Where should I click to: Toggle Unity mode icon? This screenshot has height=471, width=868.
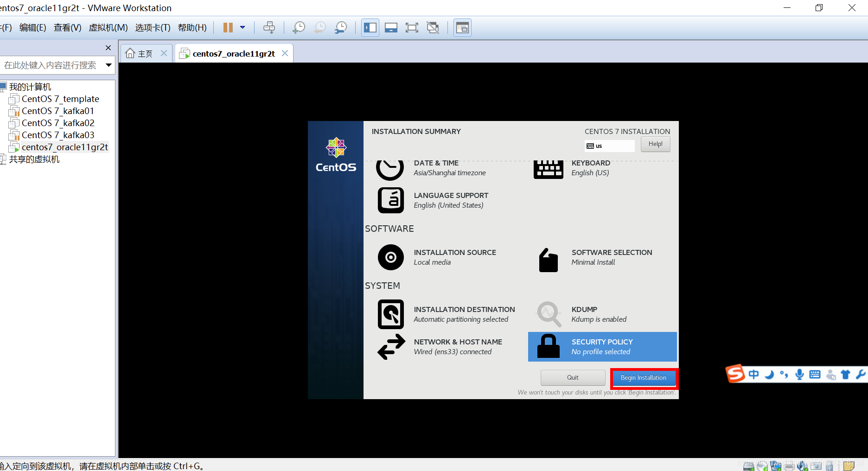coord(433,28)
